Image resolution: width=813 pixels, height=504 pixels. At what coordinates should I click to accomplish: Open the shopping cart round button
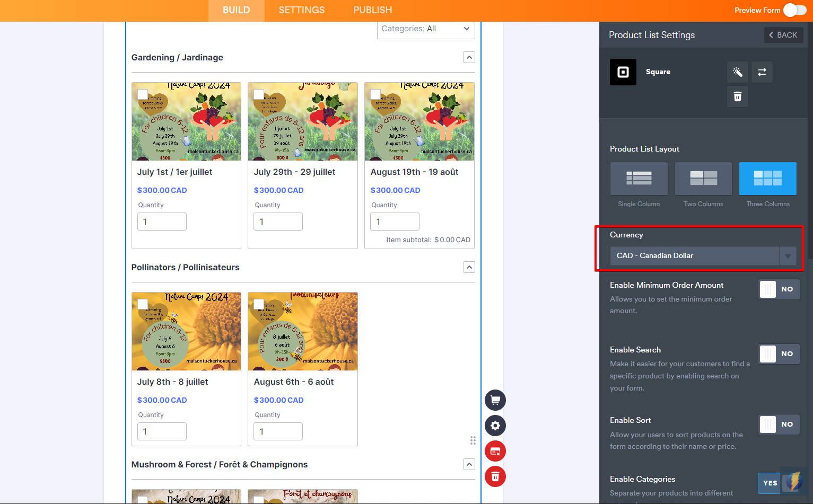point(495,400)
